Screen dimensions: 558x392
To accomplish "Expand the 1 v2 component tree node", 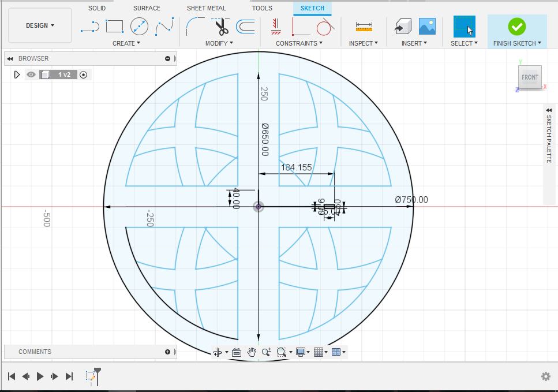I will click(x=16, y=75).
